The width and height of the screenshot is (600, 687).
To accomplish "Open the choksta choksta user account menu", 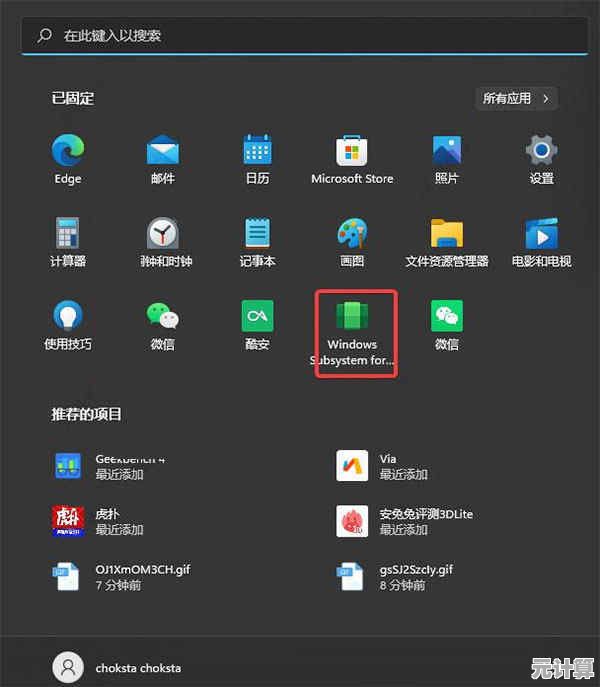I will coord(118,667).
